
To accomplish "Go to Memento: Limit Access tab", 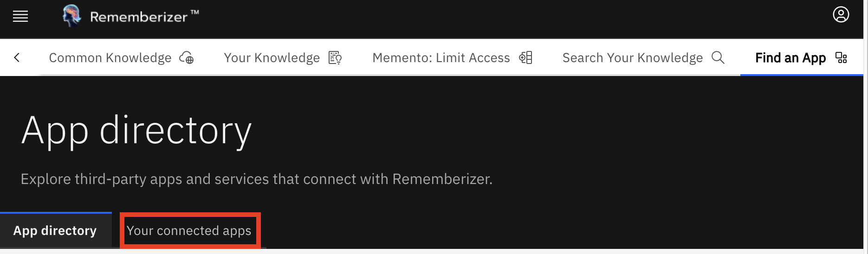I will coord(441,58).
